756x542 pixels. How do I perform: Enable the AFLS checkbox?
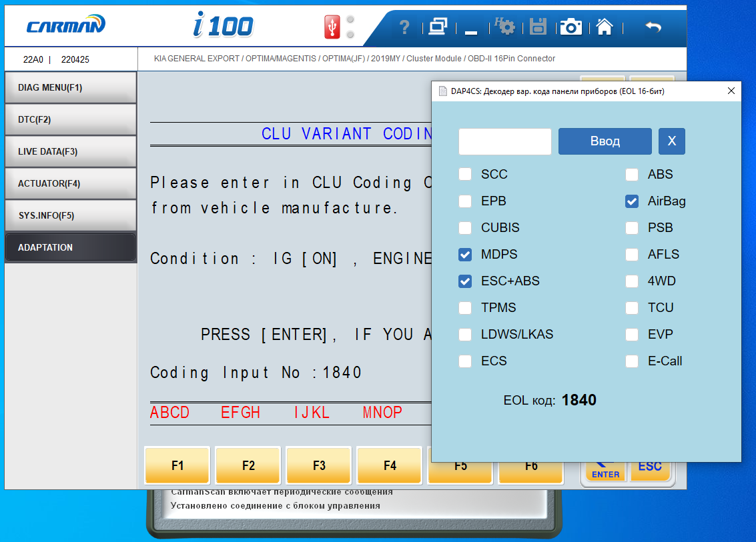click(632, 255)
